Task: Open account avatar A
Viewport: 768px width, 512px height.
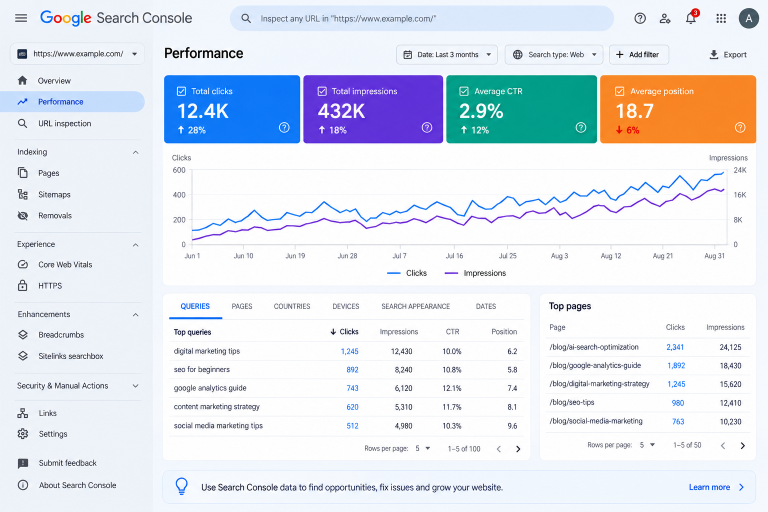Action: pyautogui.click(x=748, y=19)
